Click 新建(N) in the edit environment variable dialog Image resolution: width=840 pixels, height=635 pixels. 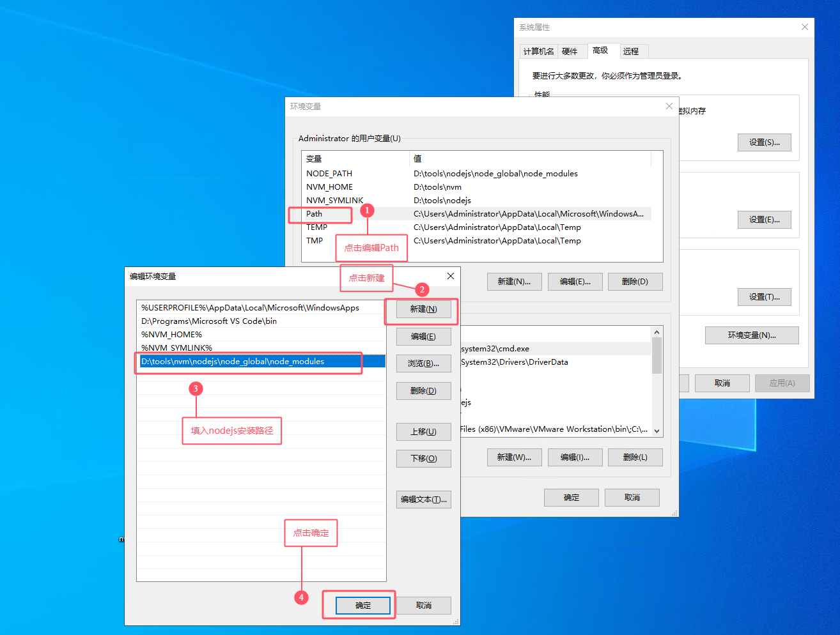click(423, 309)
